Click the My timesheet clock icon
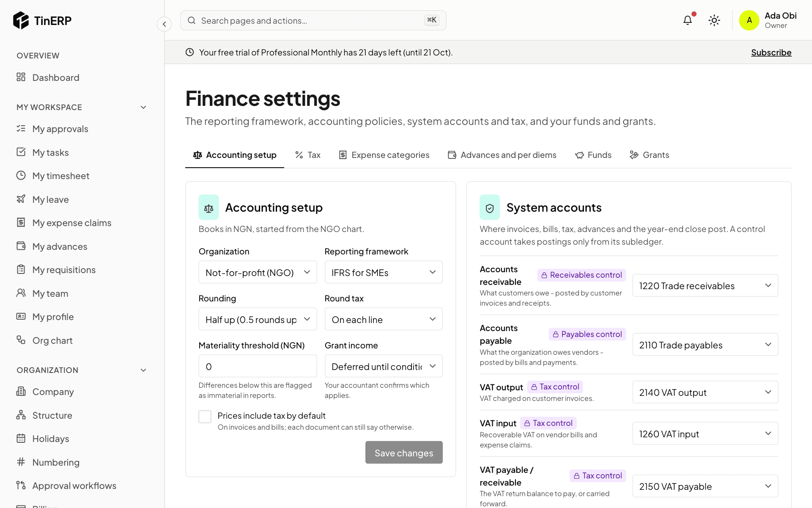Viewport: 812px width, 508px height. pyautogui.click(x=21, y=175)
